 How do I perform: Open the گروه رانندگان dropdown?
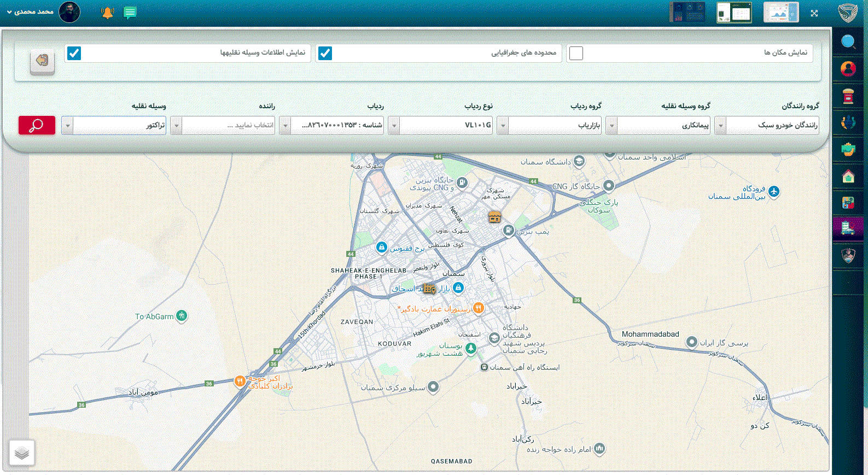[720, 125]
